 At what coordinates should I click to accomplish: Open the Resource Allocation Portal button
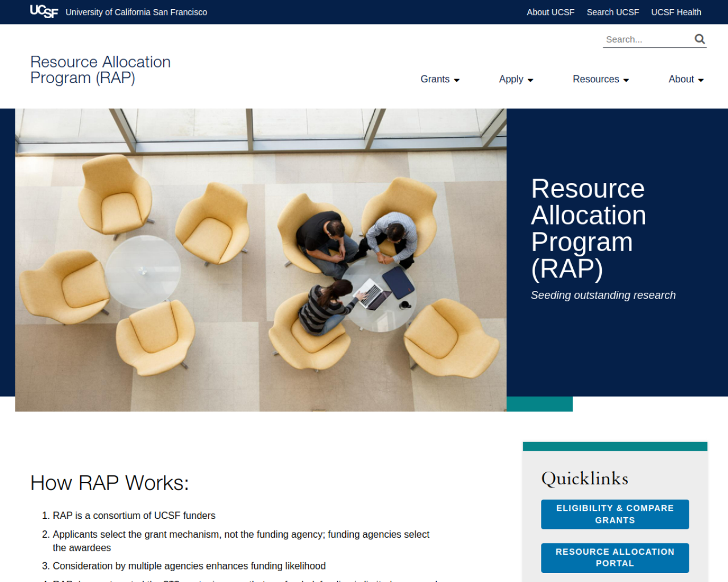click(615, 558)
